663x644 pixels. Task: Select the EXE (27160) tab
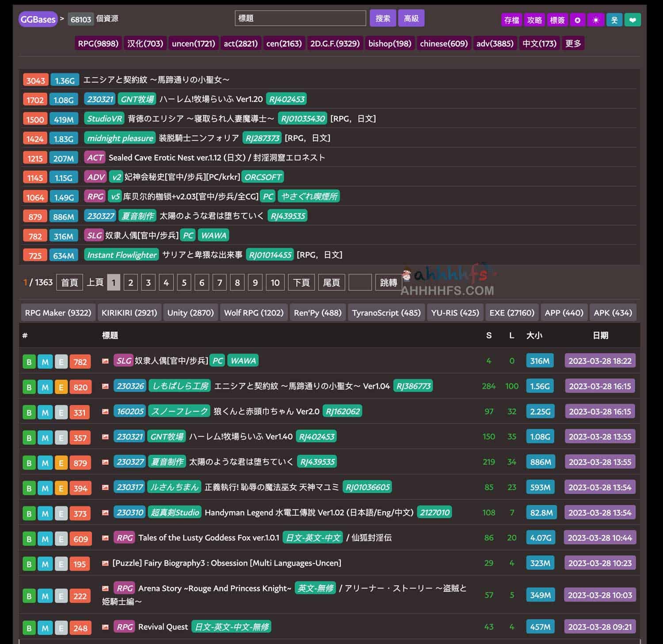(512, 313)
